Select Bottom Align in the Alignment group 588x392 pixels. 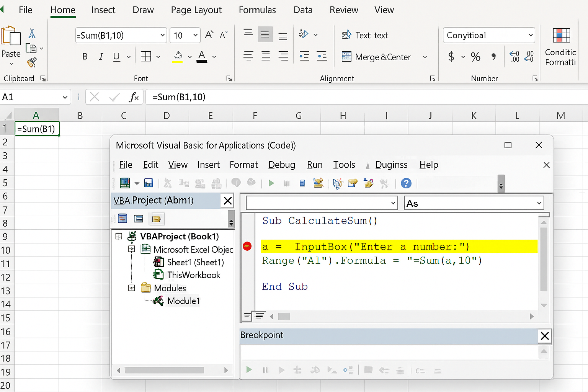tap(283, 36)
